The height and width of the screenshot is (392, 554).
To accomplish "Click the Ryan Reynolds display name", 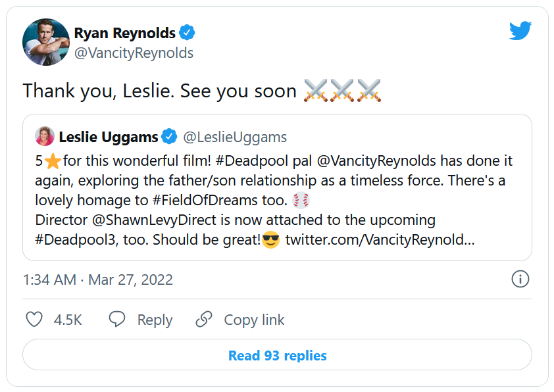I will point(125,33).
